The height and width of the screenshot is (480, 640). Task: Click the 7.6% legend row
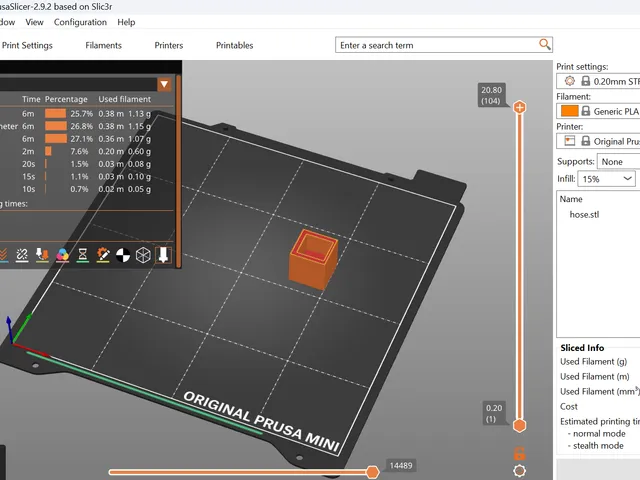coord(87,151)
